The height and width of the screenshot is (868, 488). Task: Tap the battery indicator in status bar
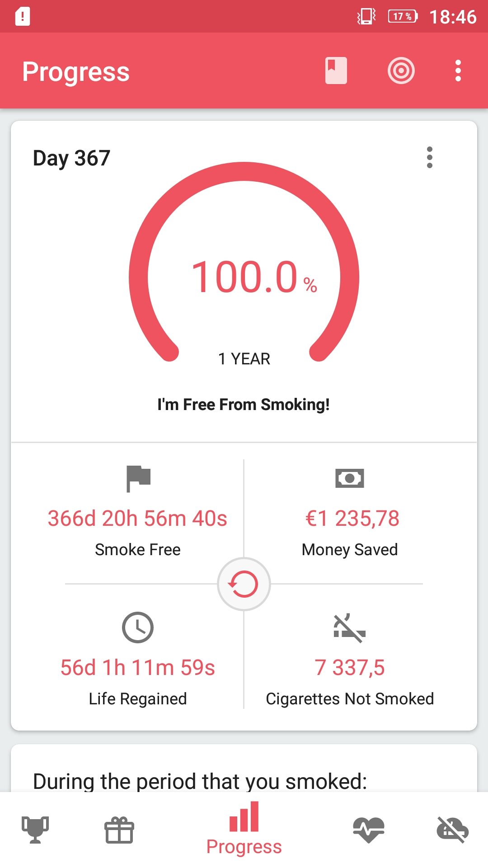pyautogui.click(x=403, y=17)
